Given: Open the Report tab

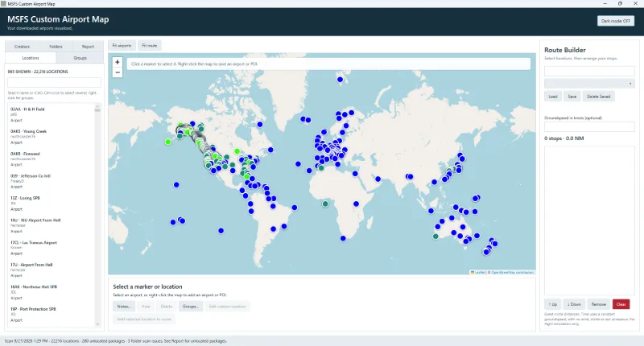Looking at the screenshot, I should click(x=88, y=47).
